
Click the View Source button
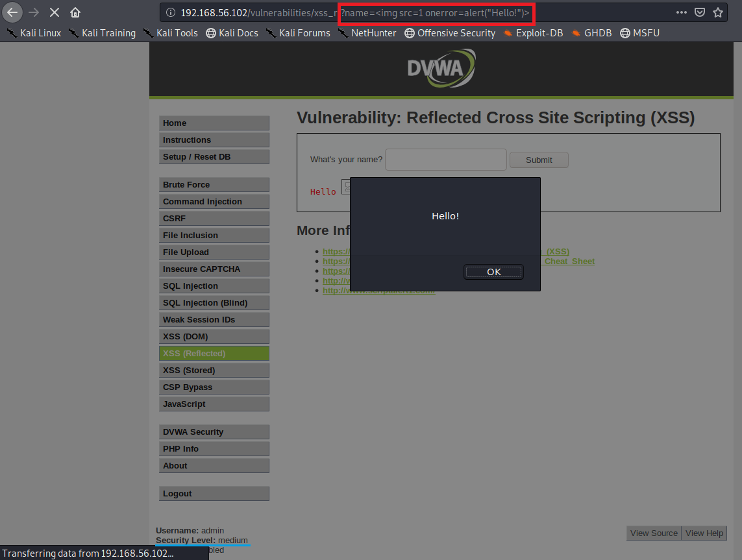(x=654, y=533)
